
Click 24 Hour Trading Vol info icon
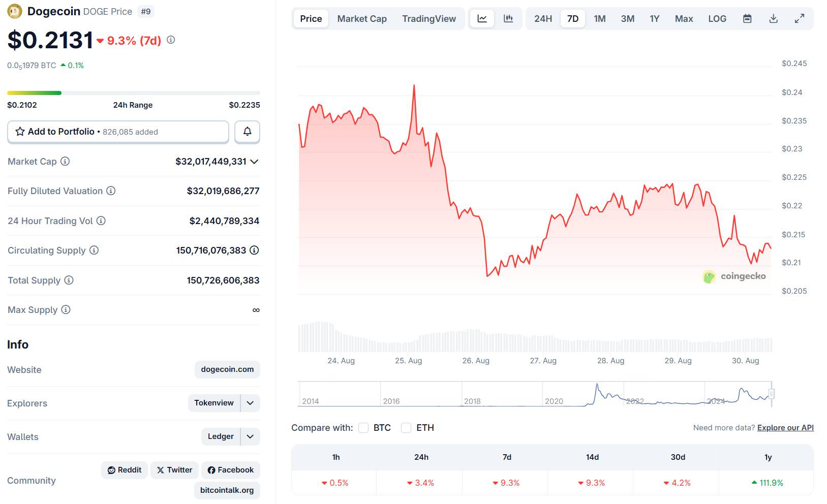101,220
